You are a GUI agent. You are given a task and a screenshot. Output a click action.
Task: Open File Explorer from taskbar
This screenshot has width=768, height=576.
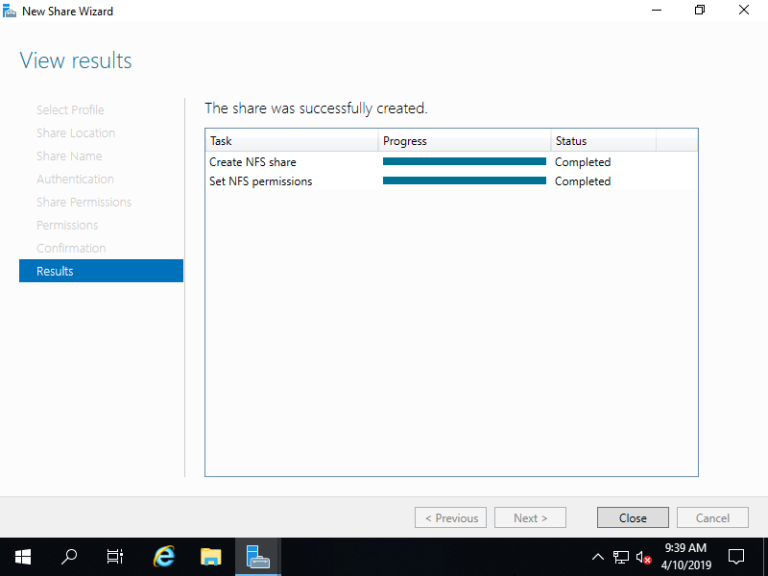(210, 556)
